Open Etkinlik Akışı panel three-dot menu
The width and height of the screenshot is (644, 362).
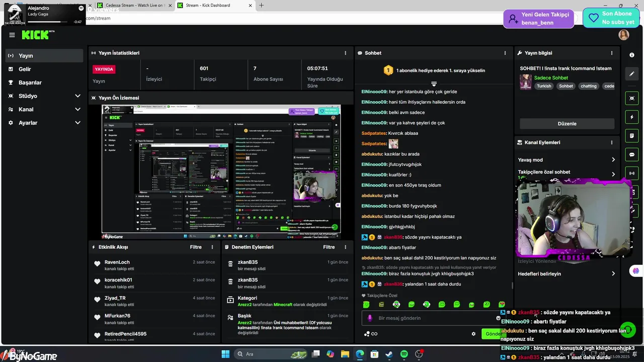point(212,247)
